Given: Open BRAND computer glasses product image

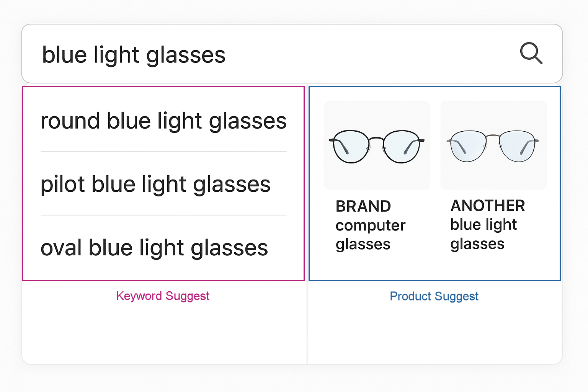Looking at the screenshot, I should pyautogui.click(x=377, y=145).
